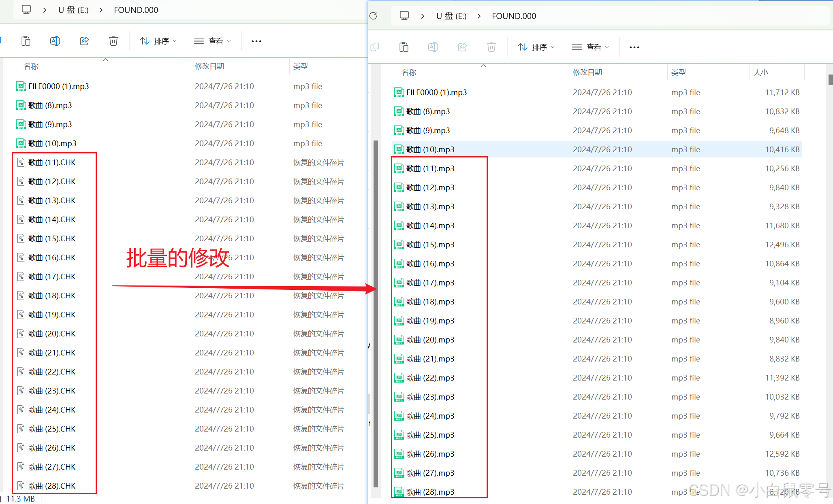Open the more options ellipsis in left window
The image size is (833, 504).
coord(256,41)
